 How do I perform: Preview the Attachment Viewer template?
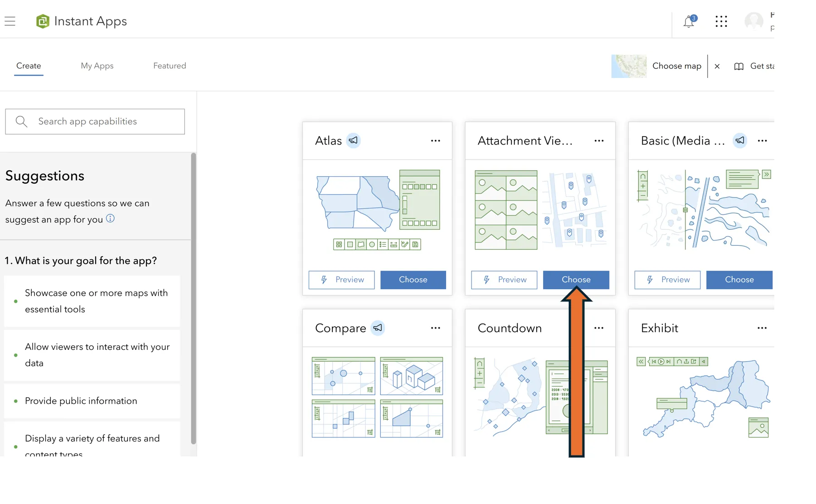504,280
